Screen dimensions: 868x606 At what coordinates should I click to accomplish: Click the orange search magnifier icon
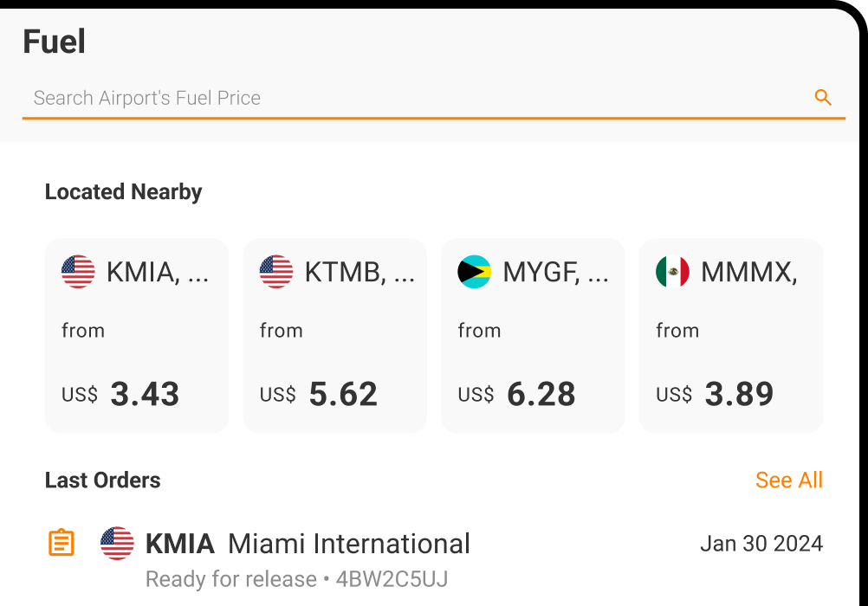[823, 98]
